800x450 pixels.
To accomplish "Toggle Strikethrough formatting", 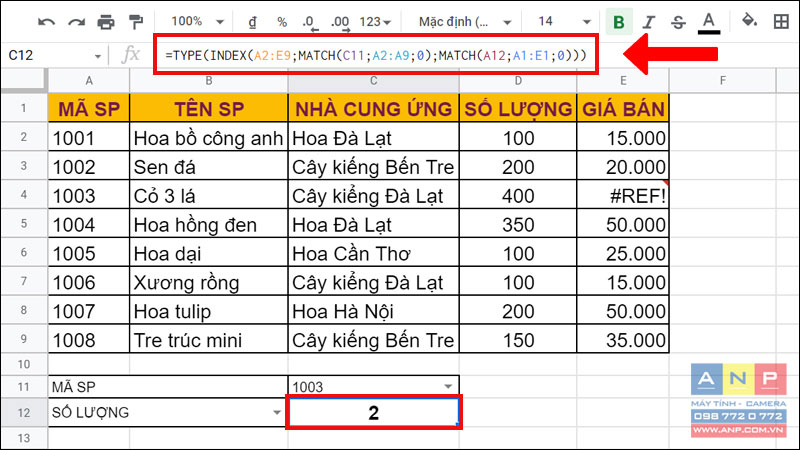I will point(678,22).
